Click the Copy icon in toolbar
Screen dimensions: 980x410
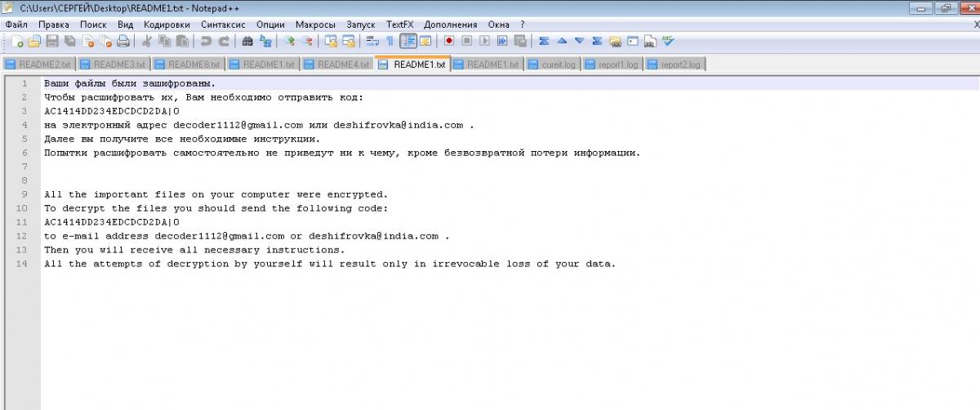click(x=164, y=41)
